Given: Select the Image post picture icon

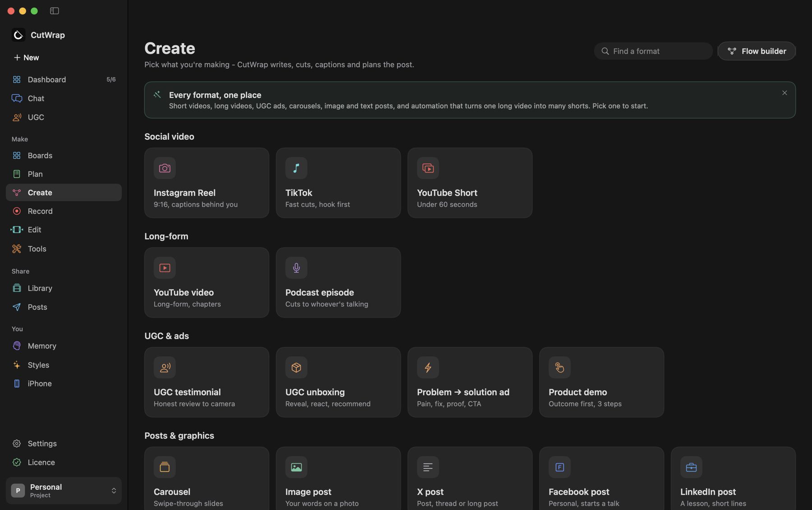Looking at the screenshot, I should click(296, 467).
